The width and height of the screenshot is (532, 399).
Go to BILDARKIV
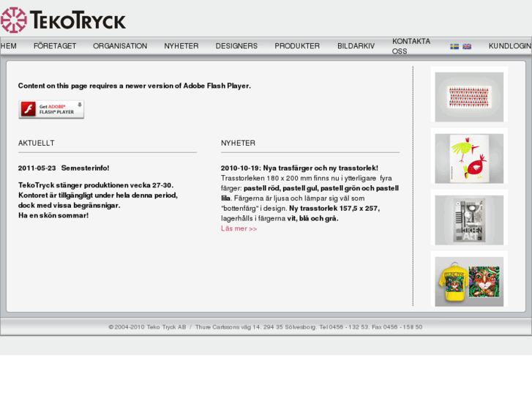click(356, 46)
